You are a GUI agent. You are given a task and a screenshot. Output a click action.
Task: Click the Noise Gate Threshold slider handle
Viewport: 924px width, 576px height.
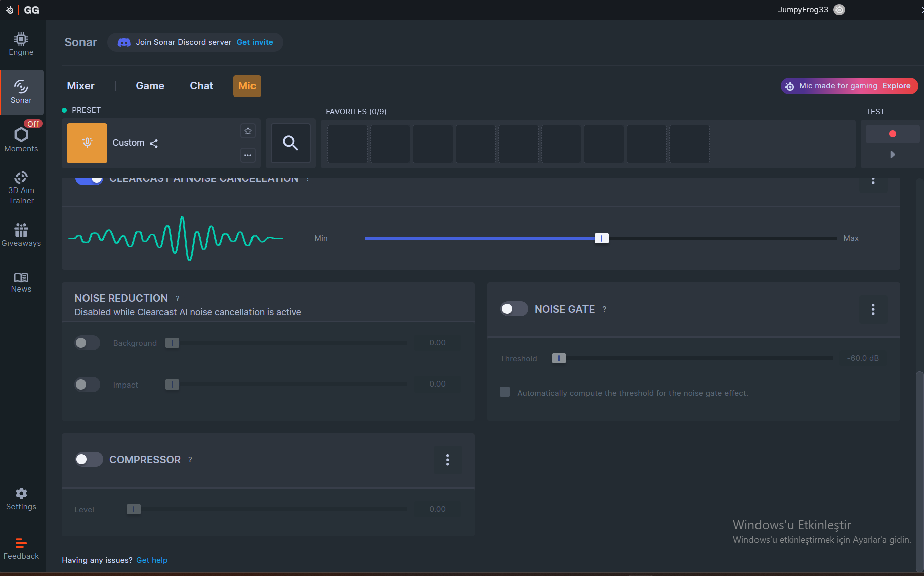(x=559, y=358)
